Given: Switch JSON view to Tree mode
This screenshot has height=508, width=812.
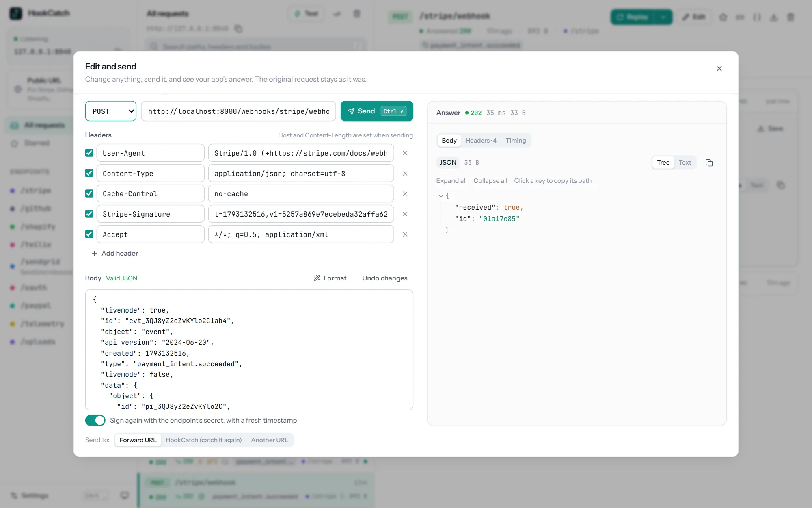Looking at the screenshot, I should click(663, 163).
